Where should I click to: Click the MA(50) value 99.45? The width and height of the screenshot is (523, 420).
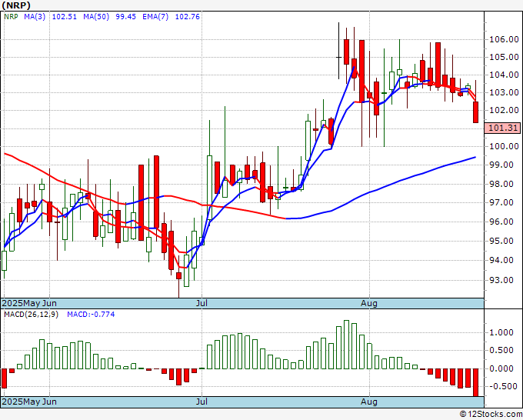coord(125,17)
